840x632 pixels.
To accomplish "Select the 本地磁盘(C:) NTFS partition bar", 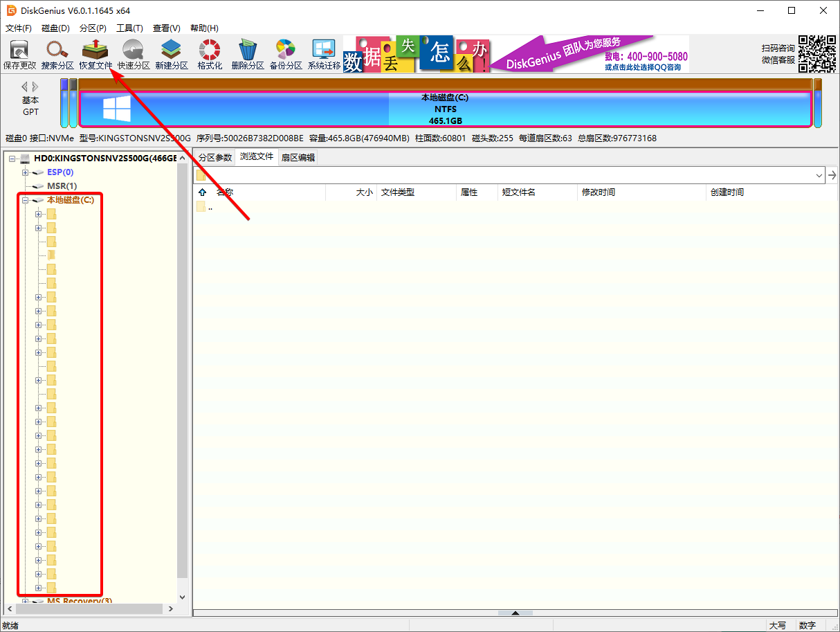I will 445,109.
